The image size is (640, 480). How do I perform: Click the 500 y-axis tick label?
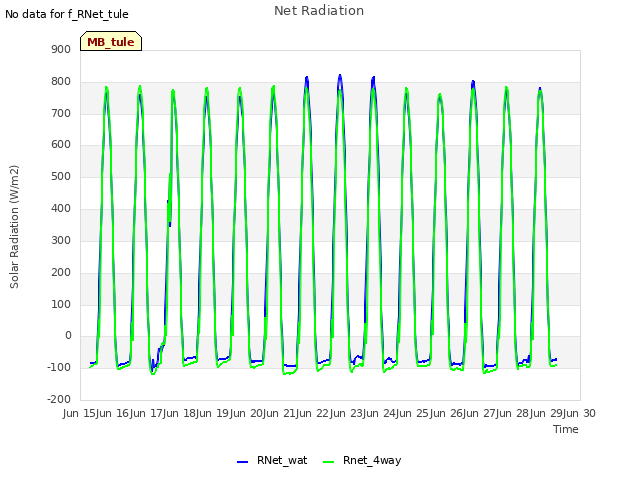[x=61, y=177]
